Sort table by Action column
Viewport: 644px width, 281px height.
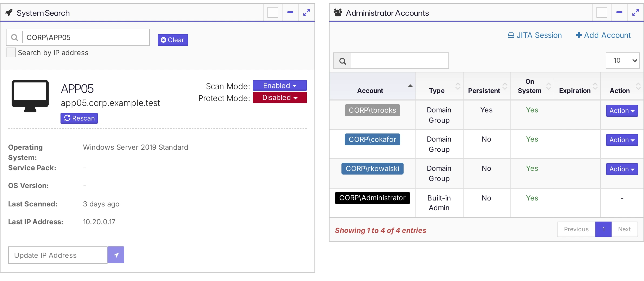click(x=638, y=86)
